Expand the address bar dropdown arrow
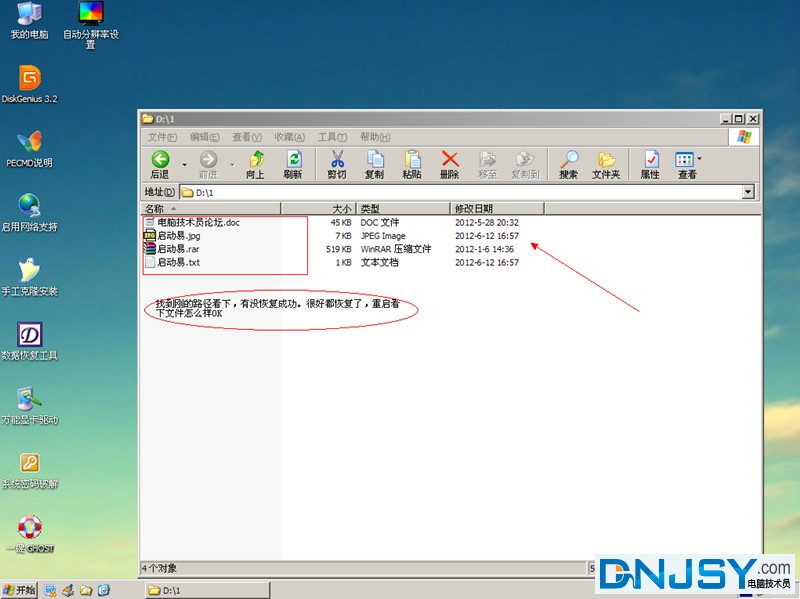Viewport: 800px width, 599px height. pyautogui.click(x=748, y=192)
